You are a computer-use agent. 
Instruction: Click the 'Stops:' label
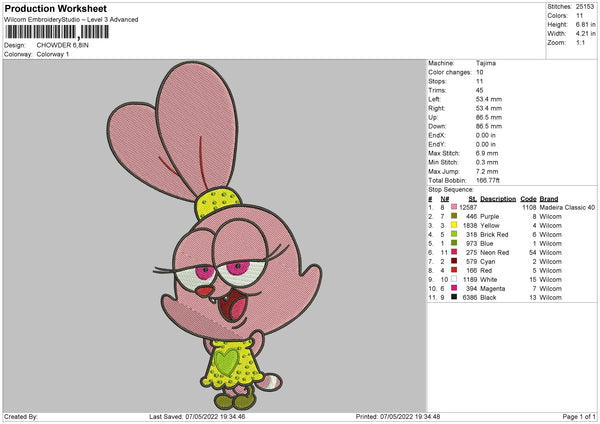coord(437,81)
